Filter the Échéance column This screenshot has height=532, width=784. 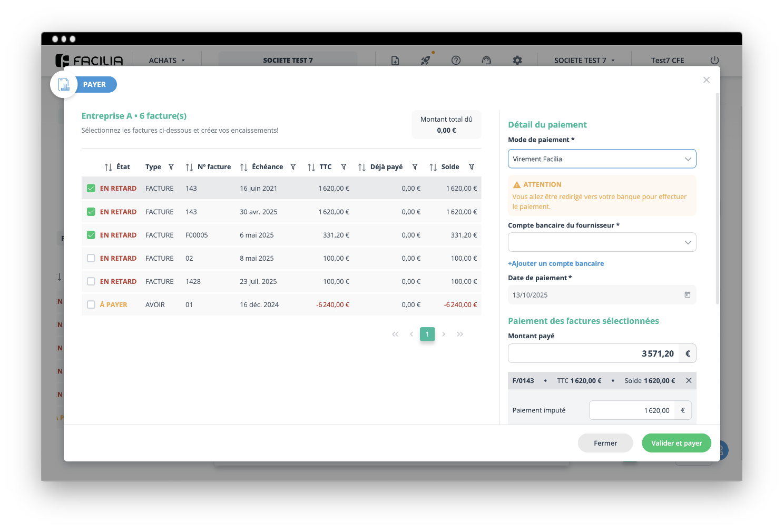click(x=293, y=167)
